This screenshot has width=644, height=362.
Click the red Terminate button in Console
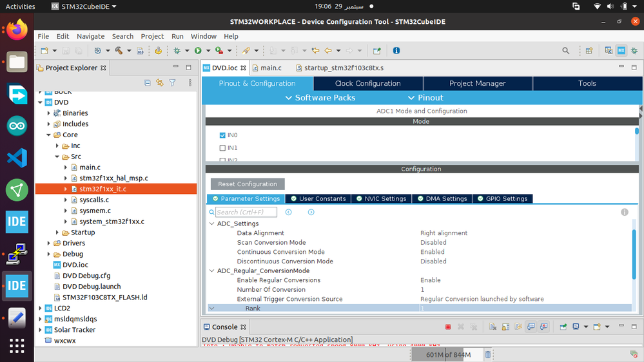click(x=448, y=327)
